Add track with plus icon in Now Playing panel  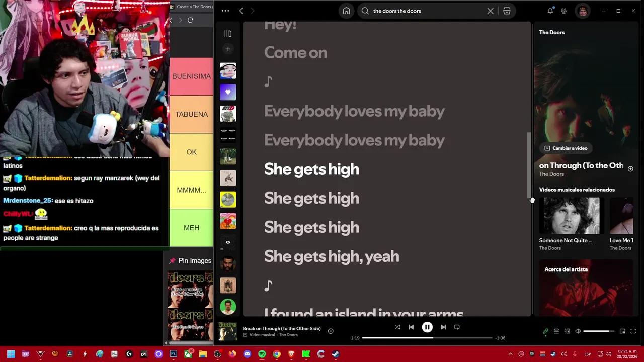(x=630, y=169)
